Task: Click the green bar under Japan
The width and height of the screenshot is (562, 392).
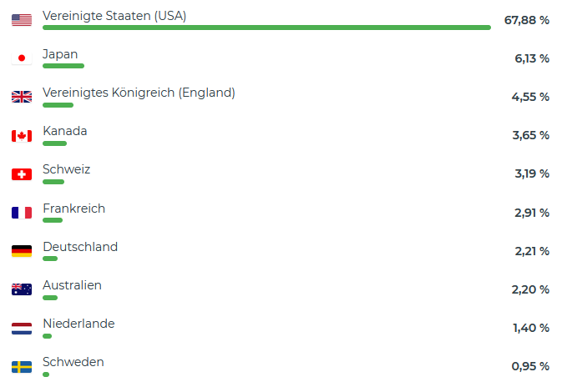Action: click(63, 66)
